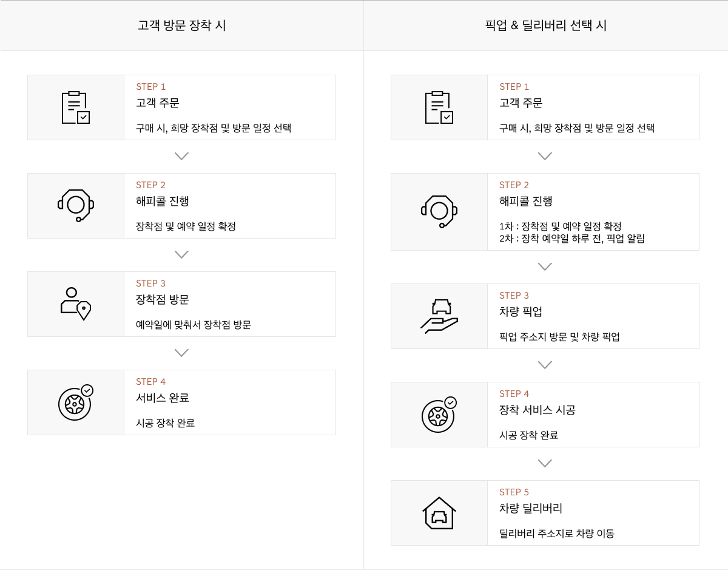Click the 서비스 완료 step title
Image resolution: width=728 pixels, height=570 pixels.
tap(163, 398)
